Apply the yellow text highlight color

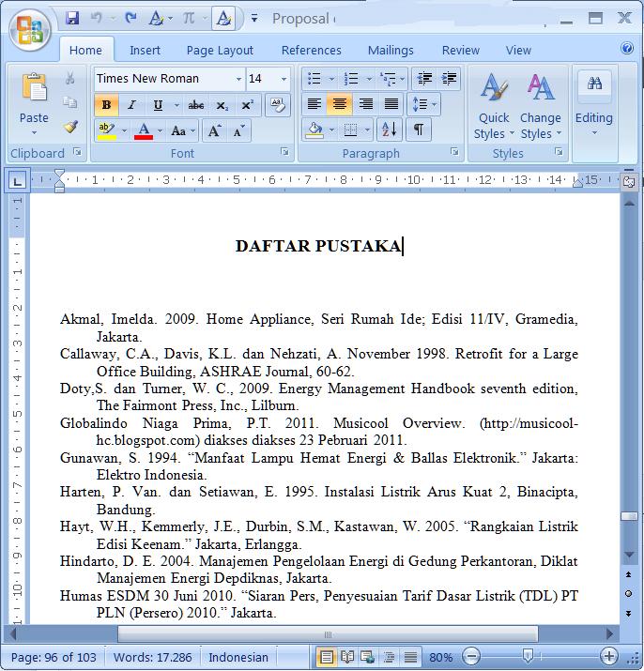[107, 131]
